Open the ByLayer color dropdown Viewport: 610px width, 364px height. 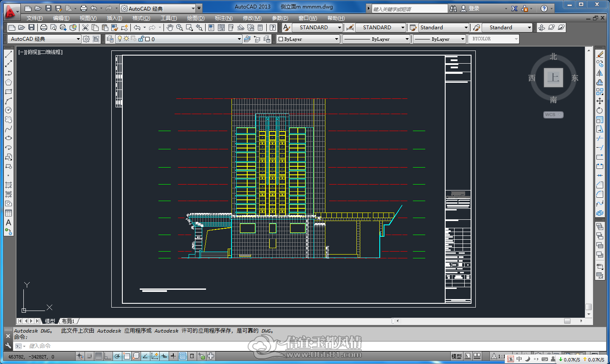pos(308,39)
